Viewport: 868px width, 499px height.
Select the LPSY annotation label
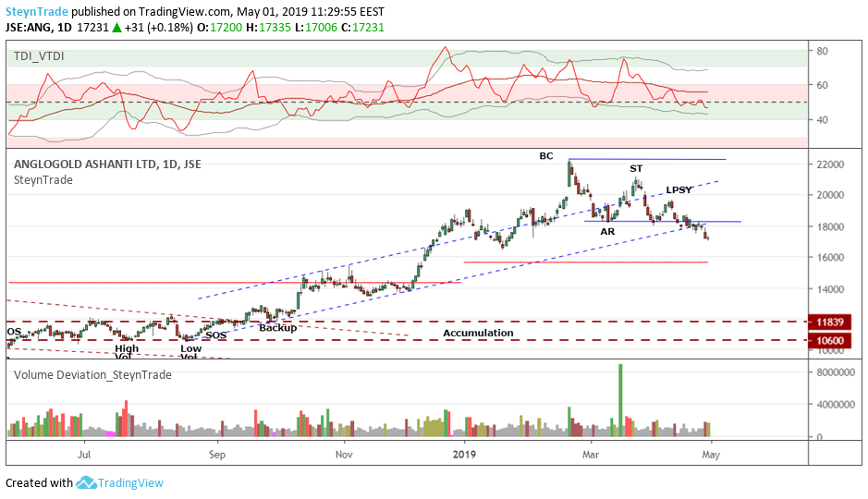click(x=679, y=190)
